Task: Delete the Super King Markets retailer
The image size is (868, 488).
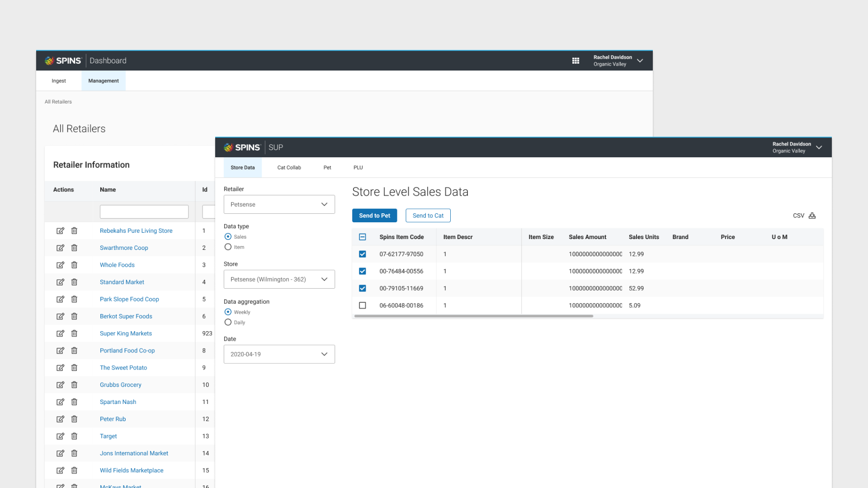Action: 74,333
